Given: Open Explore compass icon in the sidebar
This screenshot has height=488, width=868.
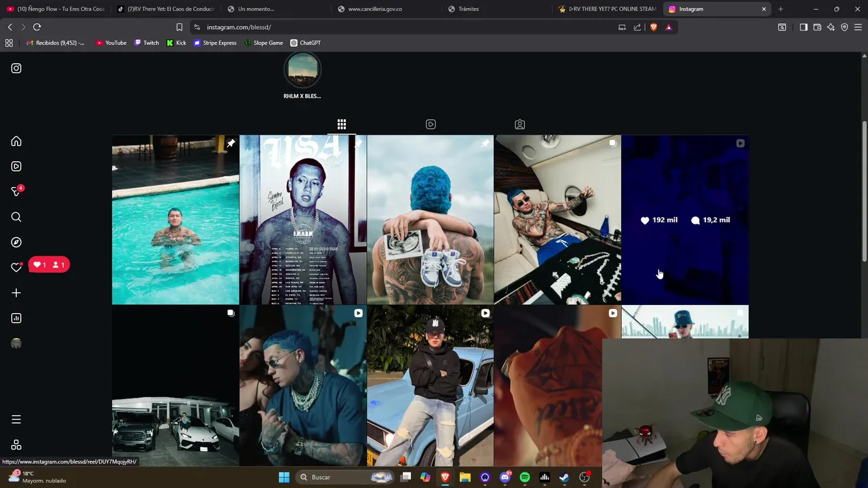Looking at the screenshot, I should tap(16, 242).
